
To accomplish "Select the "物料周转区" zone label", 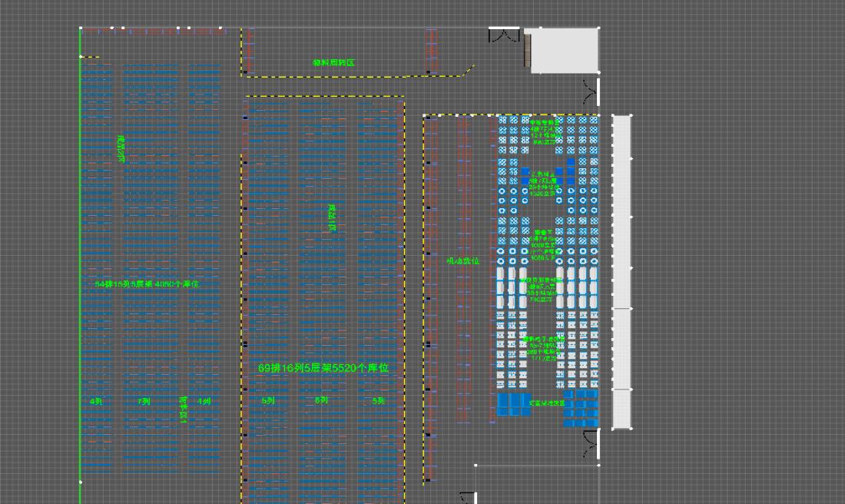I will coord(333,63).
